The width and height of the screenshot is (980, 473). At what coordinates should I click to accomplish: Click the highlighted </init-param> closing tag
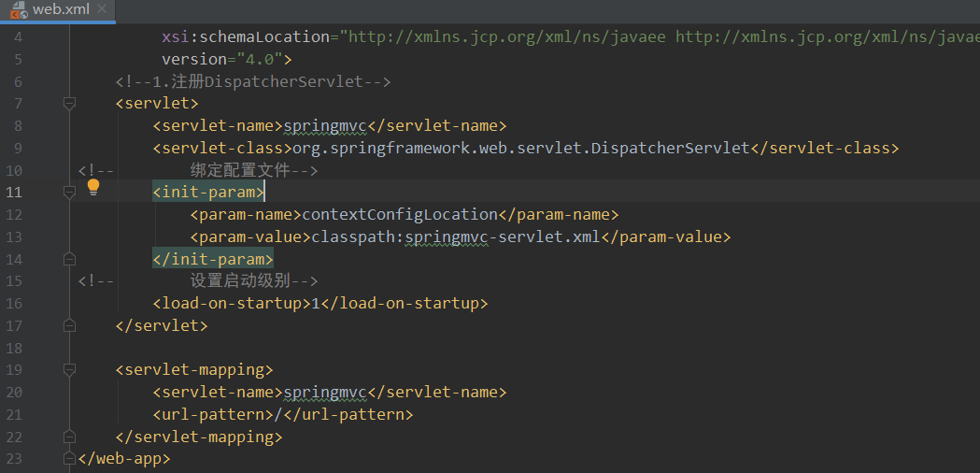coord(213,259)
